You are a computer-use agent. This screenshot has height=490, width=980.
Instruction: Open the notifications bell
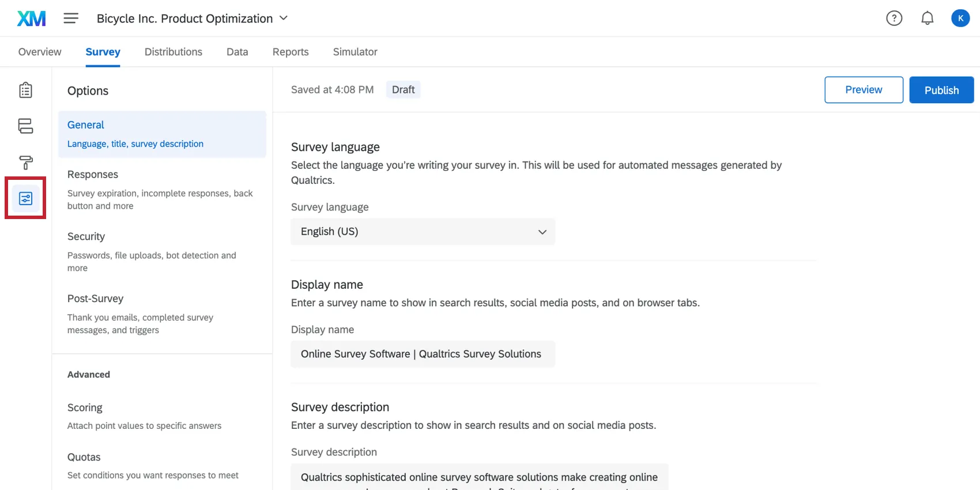point(927,18)
